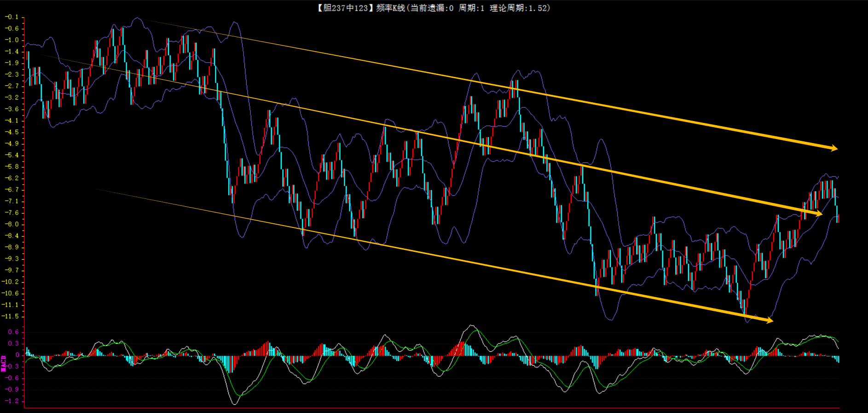Pick the -7.6 axis label
Screen dimensions: 868x413
tap(12, 213)
